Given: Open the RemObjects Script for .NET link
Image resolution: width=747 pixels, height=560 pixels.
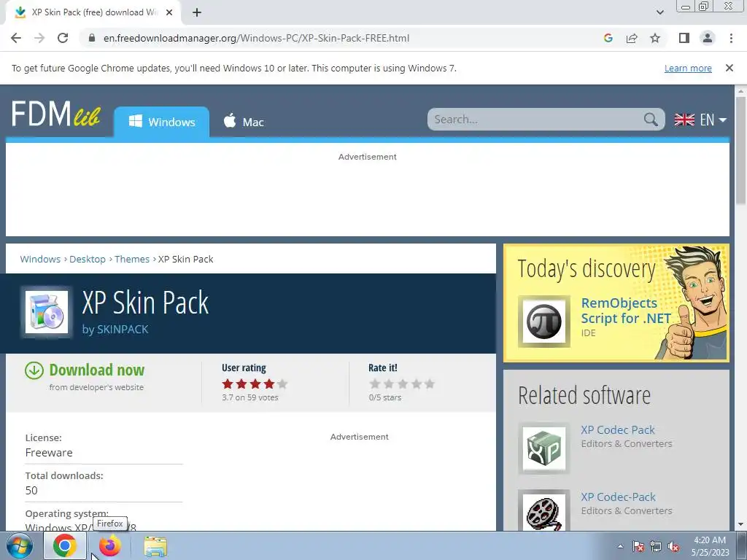Looking at the screenshot, I should [x=625, y=311].
